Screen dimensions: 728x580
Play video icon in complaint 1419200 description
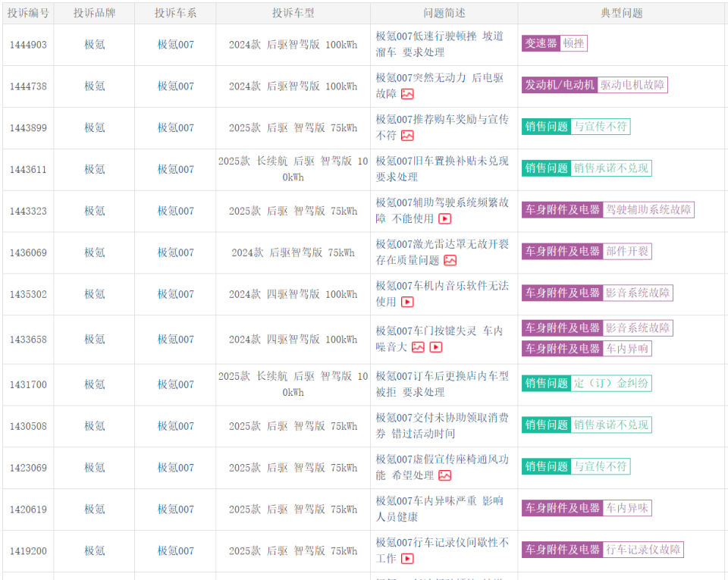[x=407, y=559]
